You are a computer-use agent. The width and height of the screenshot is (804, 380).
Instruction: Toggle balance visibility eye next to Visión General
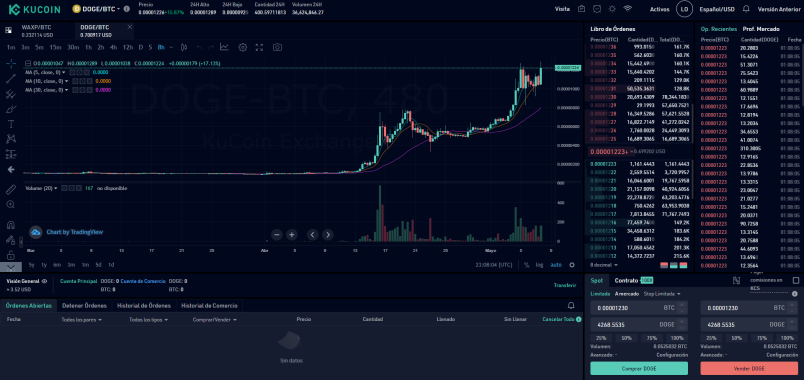coord(45,281)
